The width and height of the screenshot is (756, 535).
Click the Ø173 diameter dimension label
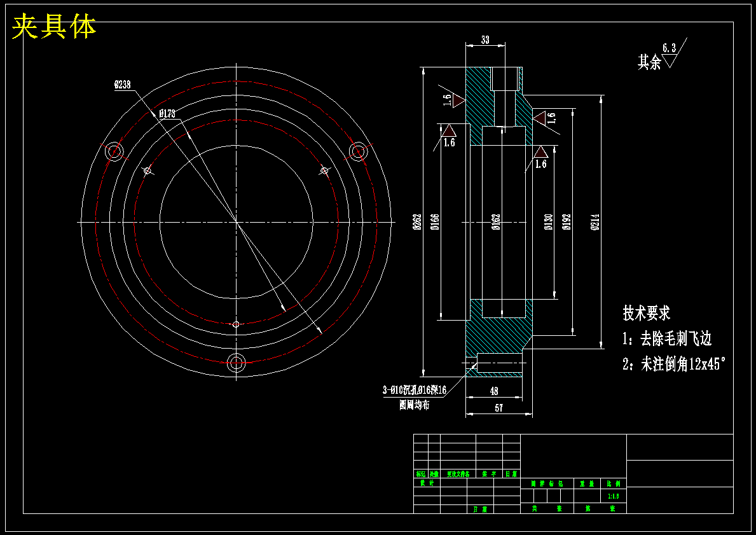click(x=167, y=114)
